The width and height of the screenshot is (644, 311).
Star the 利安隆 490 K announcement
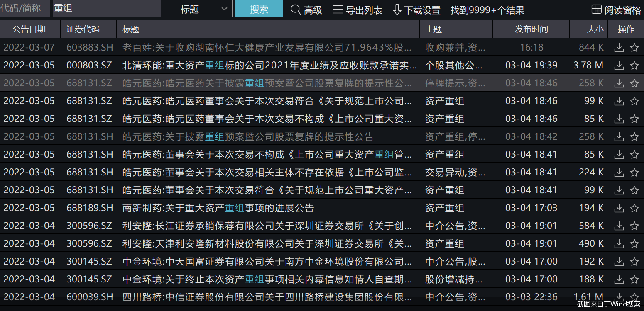[634, 244]
